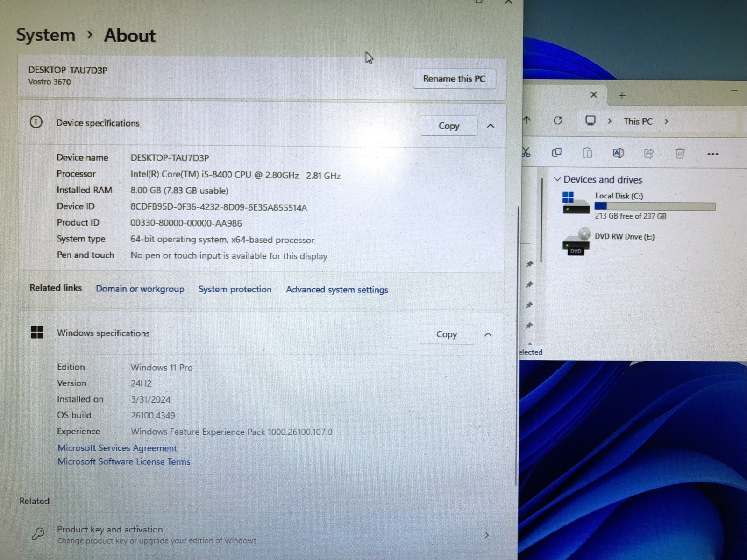Viewport: 747px width, 560px height.
Task: Open System protection link
Action: [x=235, y=289]
